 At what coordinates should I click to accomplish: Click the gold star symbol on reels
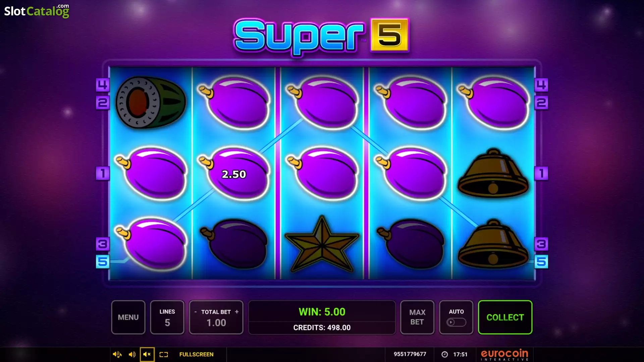322,244
